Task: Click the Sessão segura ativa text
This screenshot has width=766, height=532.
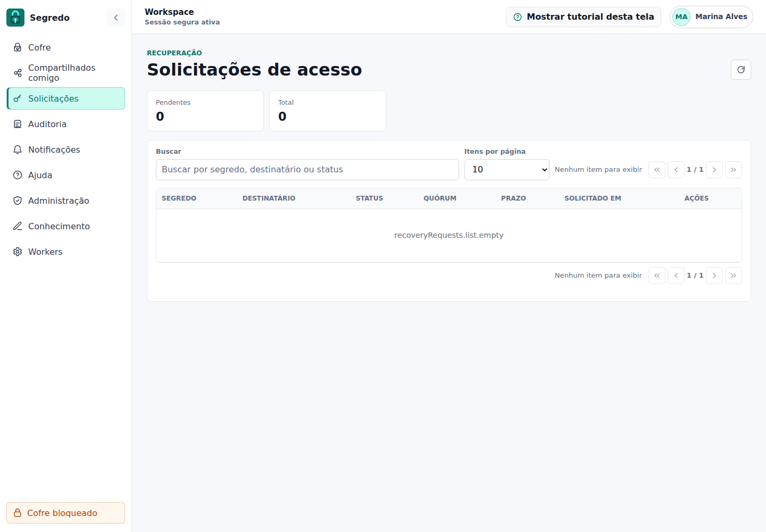Action: pos(182,22)
